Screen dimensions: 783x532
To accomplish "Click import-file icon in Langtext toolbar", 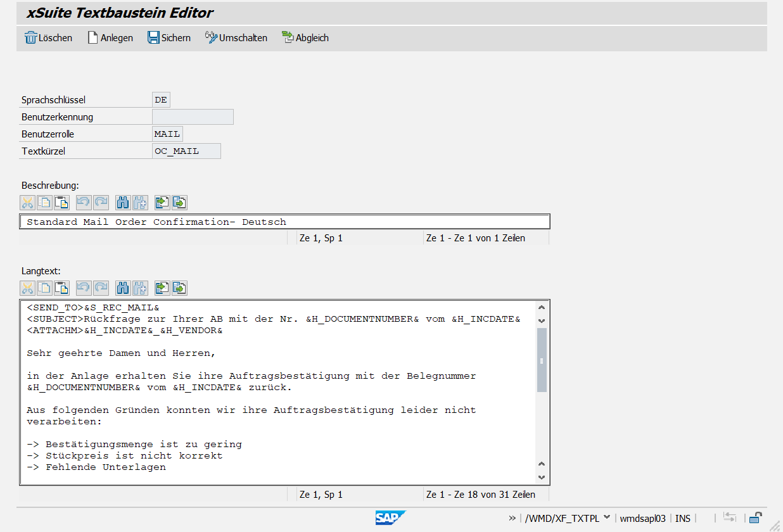I will point(163,289).
